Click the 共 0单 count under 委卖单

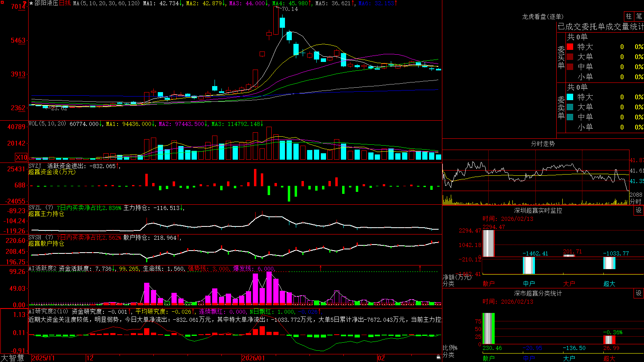point(577,87)
